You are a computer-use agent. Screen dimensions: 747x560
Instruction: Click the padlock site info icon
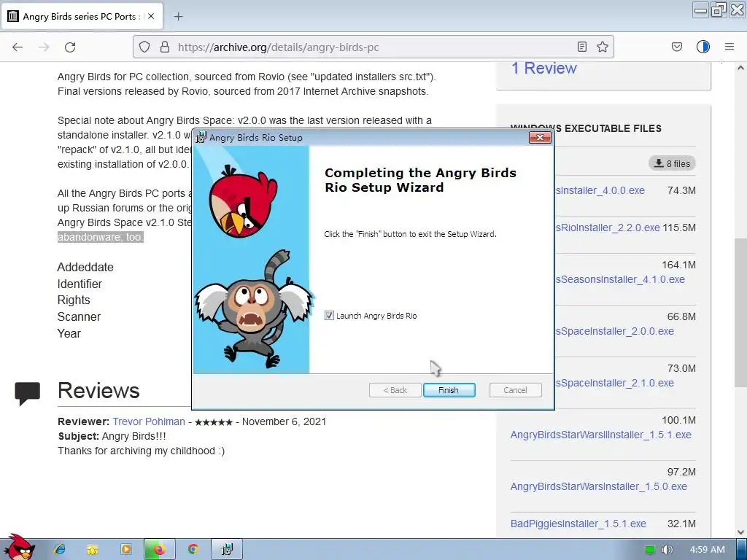click(x=164, y=47)
